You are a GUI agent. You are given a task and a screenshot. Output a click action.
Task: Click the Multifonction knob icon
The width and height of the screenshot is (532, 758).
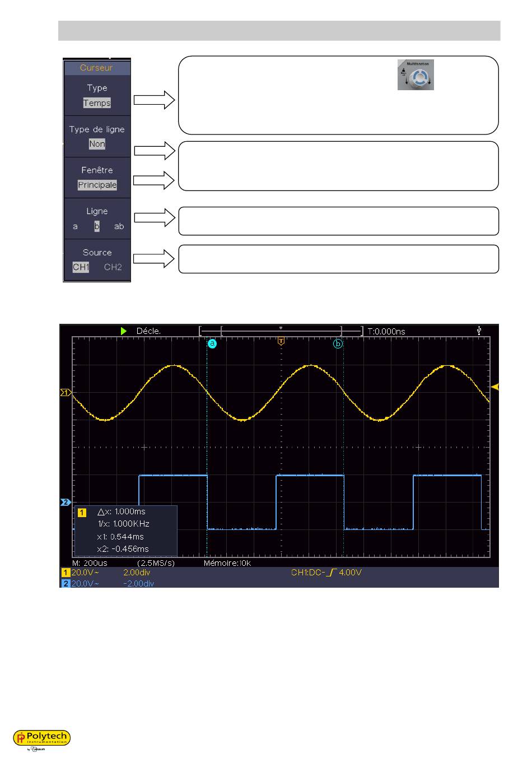point(416,75)
